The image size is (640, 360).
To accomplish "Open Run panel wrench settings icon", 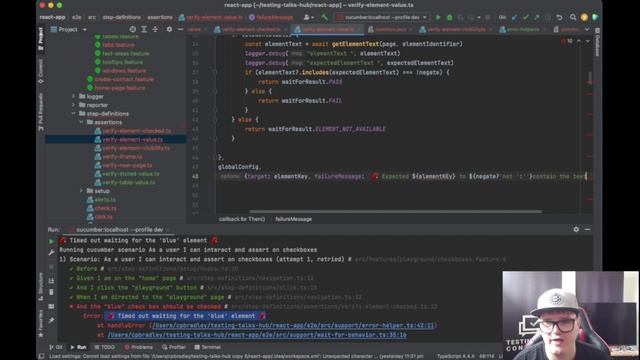I will tap(51, 253).
